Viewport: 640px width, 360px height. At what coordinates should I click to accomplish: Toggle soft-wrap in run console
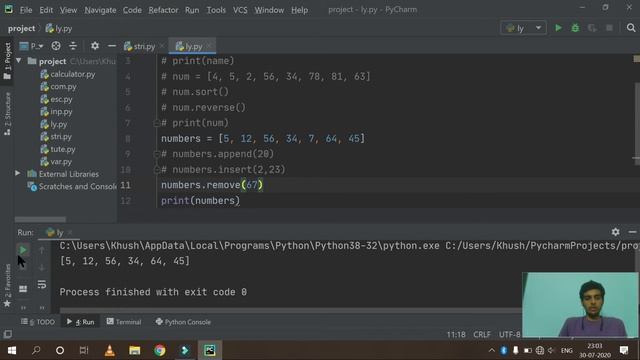tap(42, 284)
